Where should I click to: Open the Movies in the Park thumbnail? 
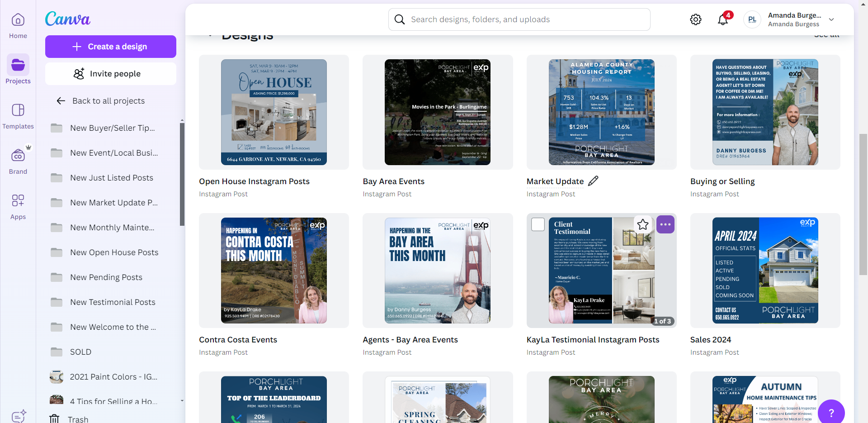coord(438,112)
